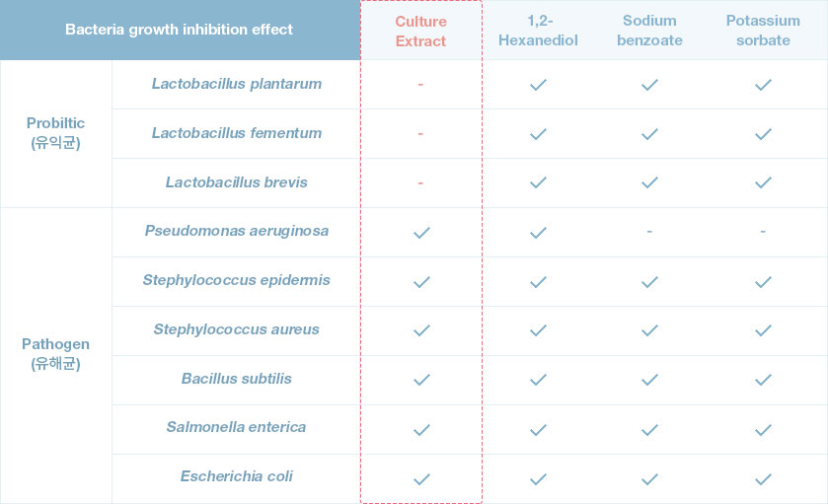Viewport: 828px width, 504px height.
Task: Click Sodium benzoate checkmark for Bacillus subtilis
Action: [649, 380]
